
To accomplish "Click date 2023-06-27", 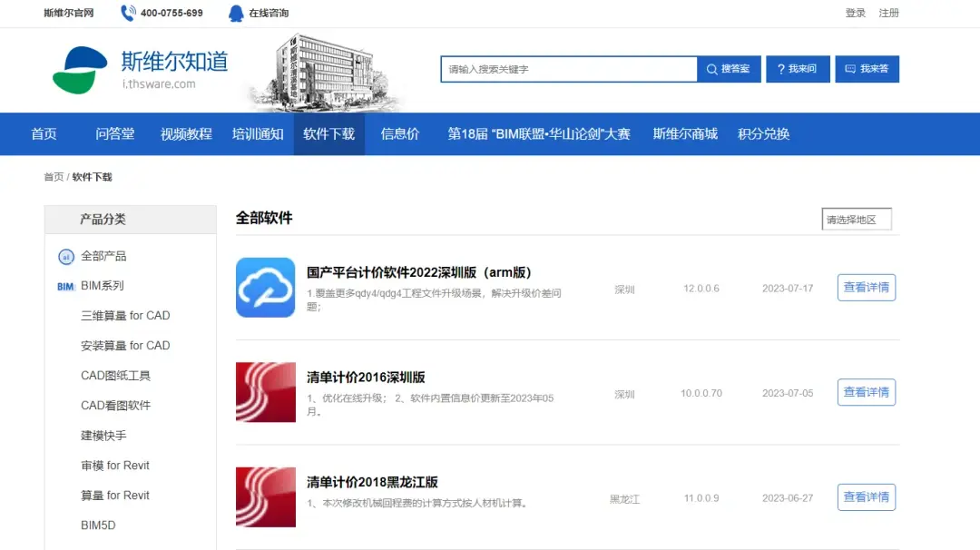I will pos(788,499).
